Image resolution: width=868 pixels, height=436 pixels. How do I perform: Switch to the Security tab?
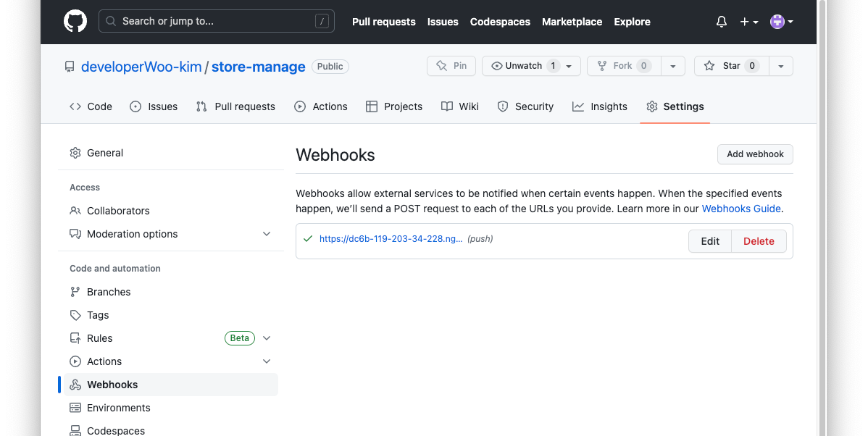[525, 106]
